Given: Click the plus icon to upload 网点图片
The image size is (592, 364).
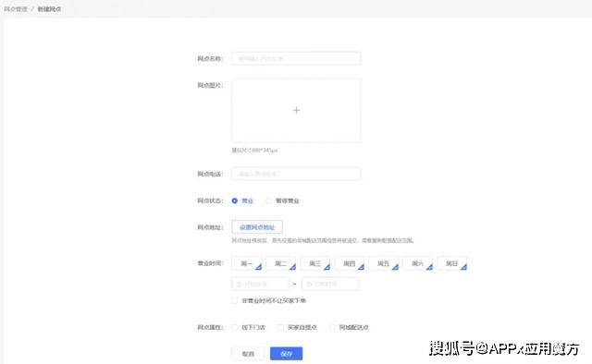Looking at the screenshot, I should (296, 110).
